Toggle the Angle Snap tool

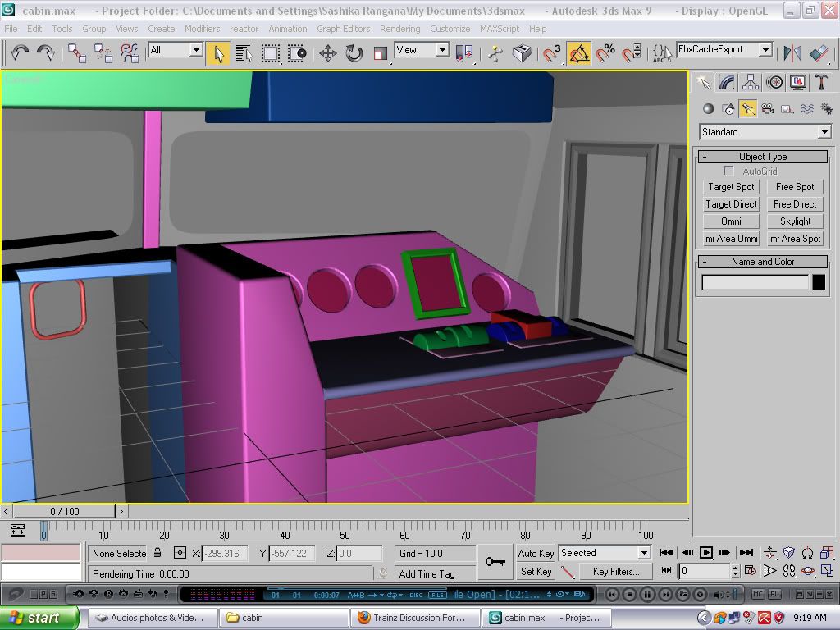coord(579,53)
